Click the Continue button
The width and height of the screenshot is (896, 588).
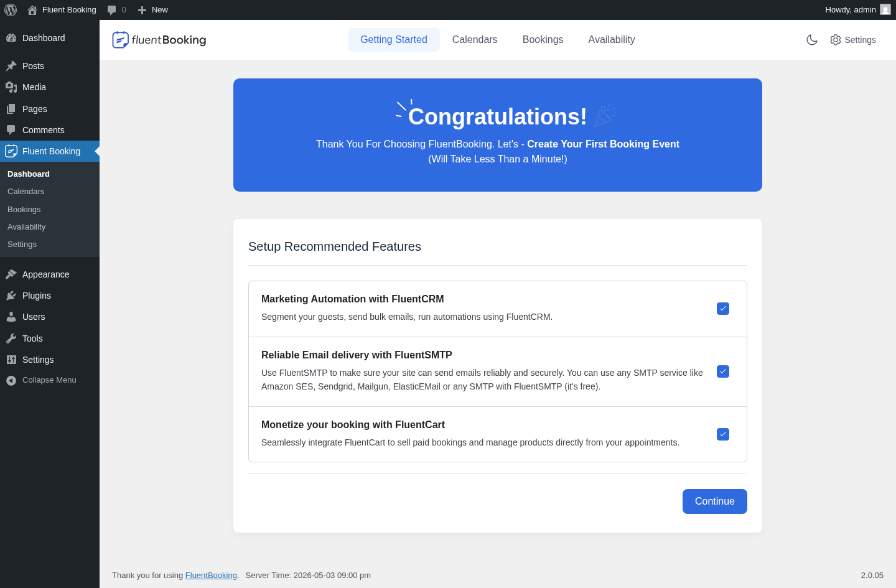(714, 502)
